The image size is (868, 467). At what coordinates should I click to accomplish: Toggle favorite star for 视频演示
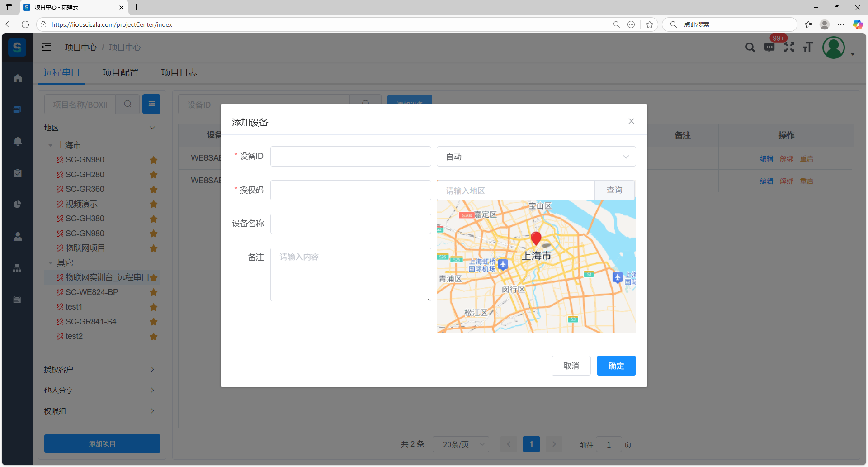click(154, 204)
